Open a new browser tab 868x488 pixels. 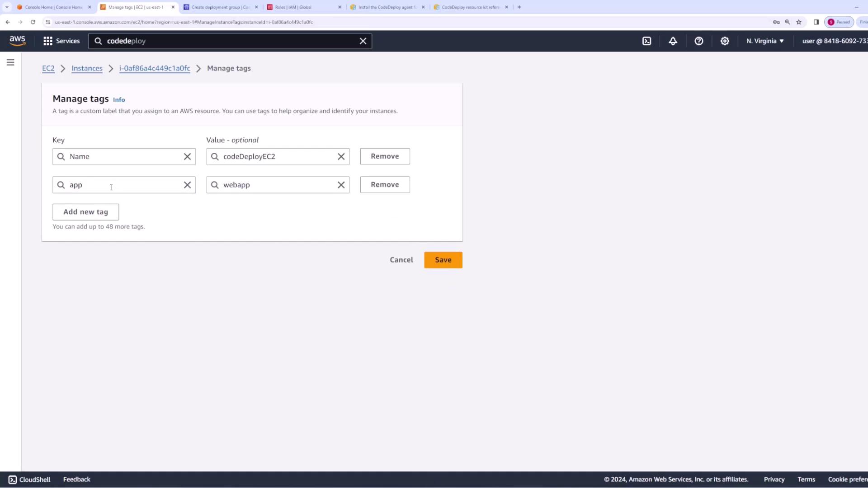click(x=519, y=7)
